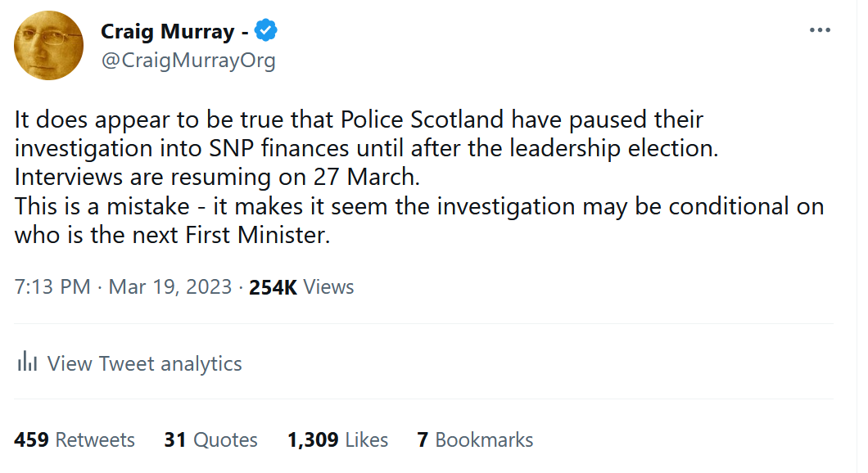Open Craig Murray's profile picture
The image size is (868, 473).
pyautogui.click(x=49, y=46)
